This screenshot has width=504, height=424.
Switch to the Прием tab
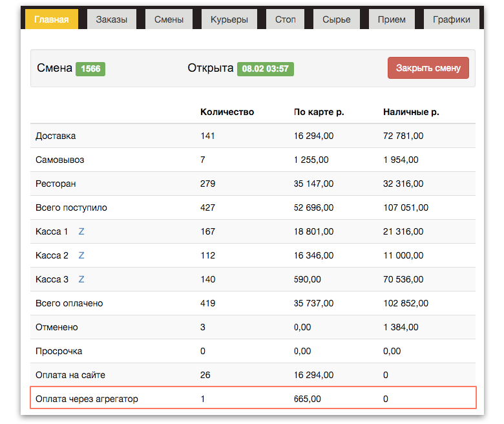pos(392,19)
